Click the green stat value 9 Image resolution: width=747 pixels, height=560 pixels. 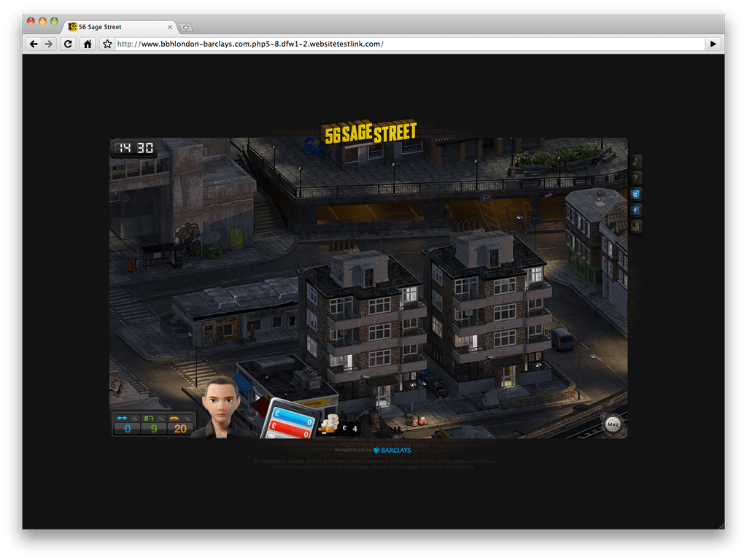coord(154,429)
